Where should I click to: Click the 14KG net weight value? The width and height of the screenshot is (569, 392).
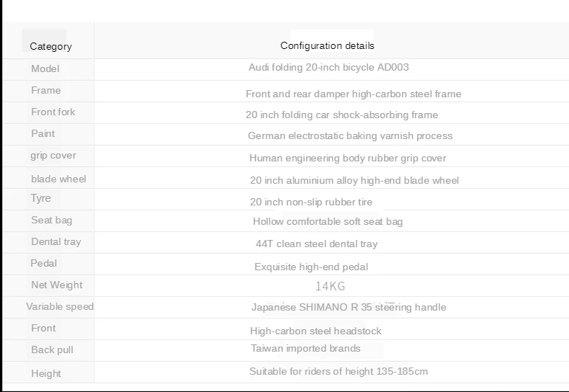click(x=331, y=286)
